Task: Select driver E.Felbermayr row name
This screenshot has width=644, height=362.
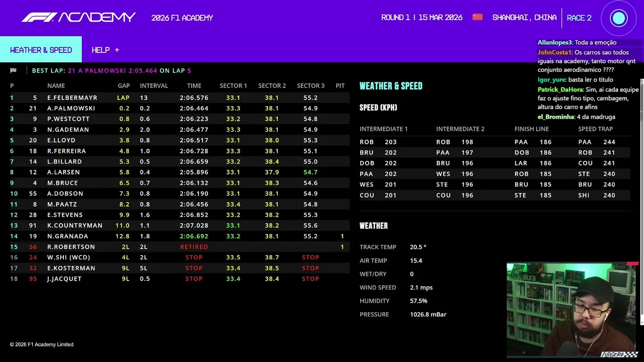Action: [x=72, y=98]
